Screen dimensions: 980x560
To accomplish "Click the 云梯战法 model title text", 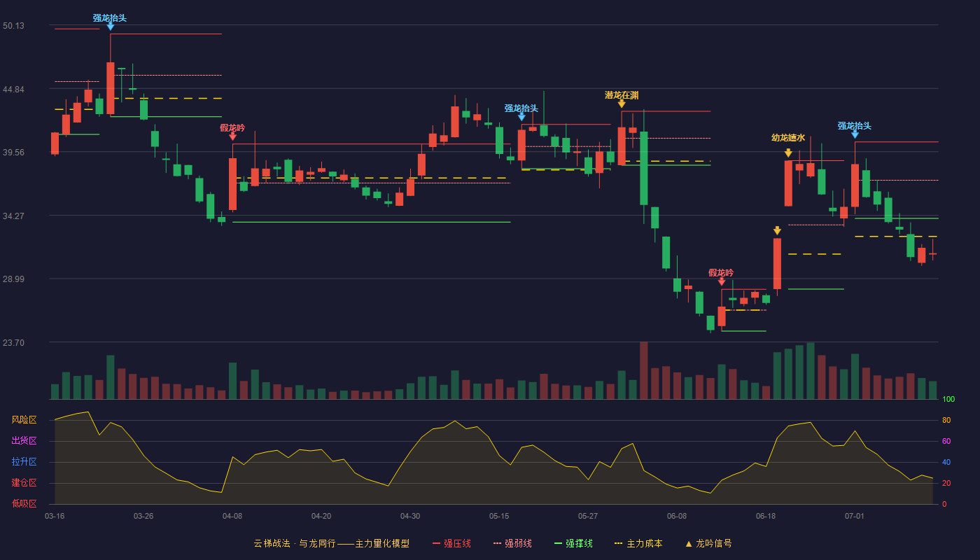I will [x=272, y=543].
